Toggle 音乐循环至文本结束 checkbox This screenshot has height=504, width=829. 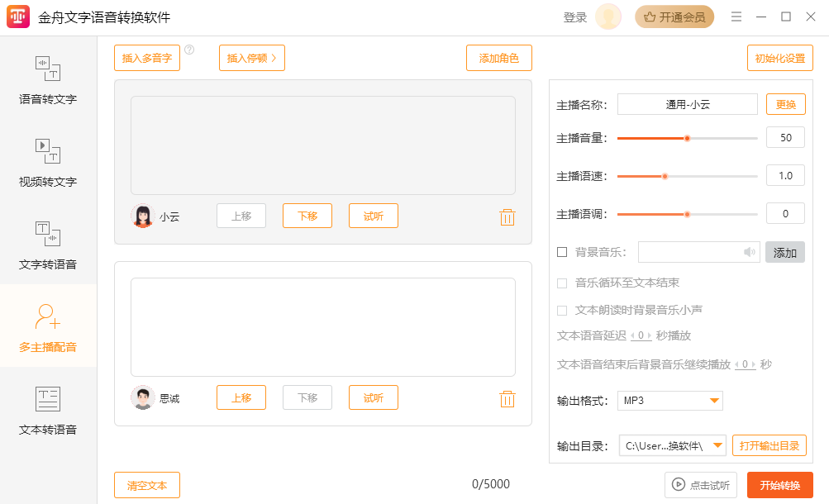(x=562, y=283)
